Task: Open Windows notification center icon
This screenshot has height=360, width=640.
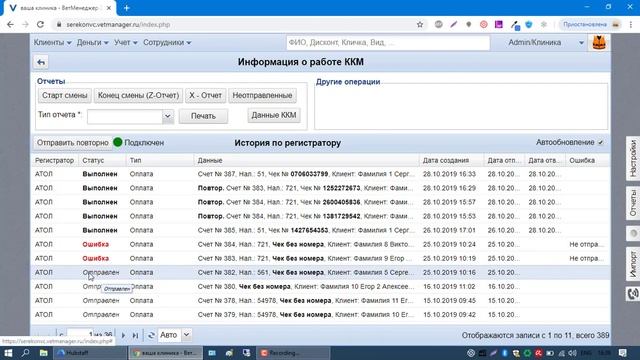Action: click(622, 353)
